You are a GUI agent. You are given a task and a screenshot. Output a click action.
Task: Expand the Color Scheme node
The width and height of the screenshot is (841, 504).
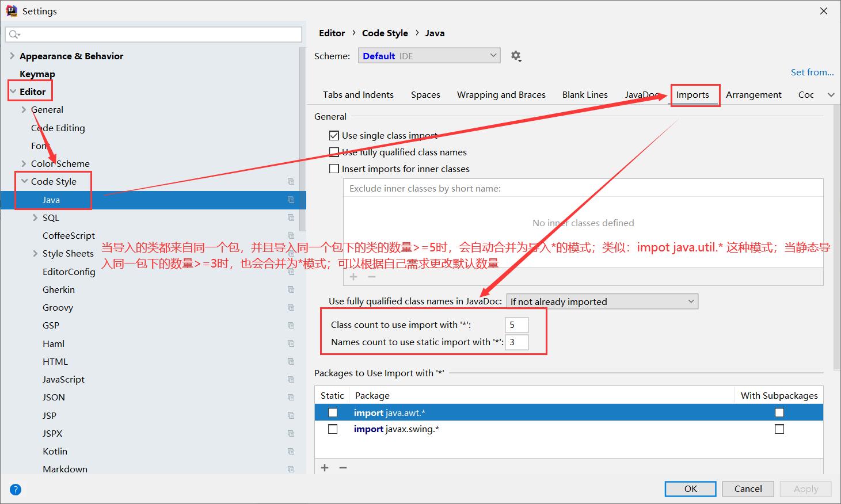(24, 163)
